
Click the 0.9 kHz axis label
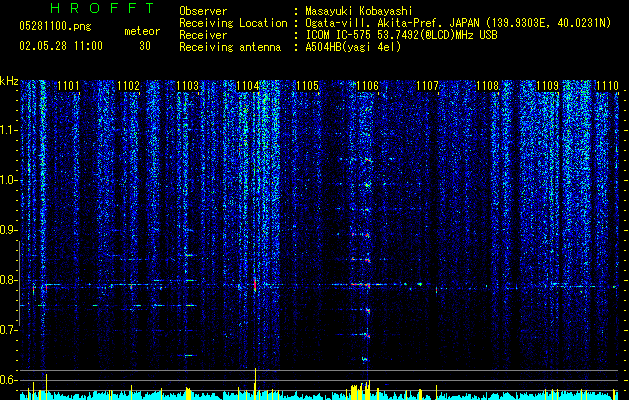point(9,230)
